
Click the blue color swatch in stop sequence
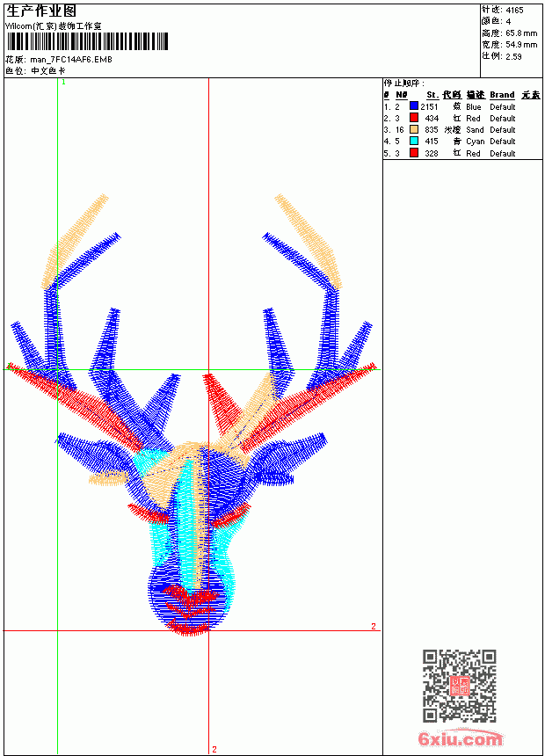414,106
